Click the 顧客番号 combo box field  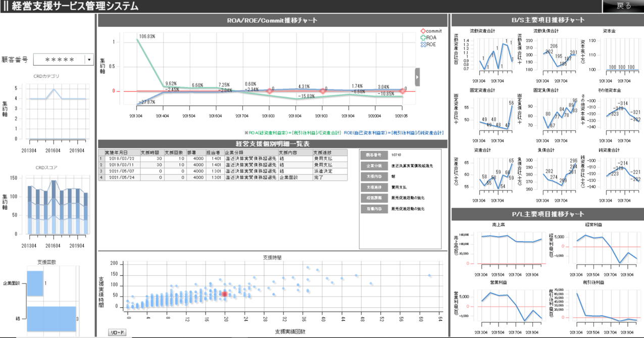[x=59, y=60]
